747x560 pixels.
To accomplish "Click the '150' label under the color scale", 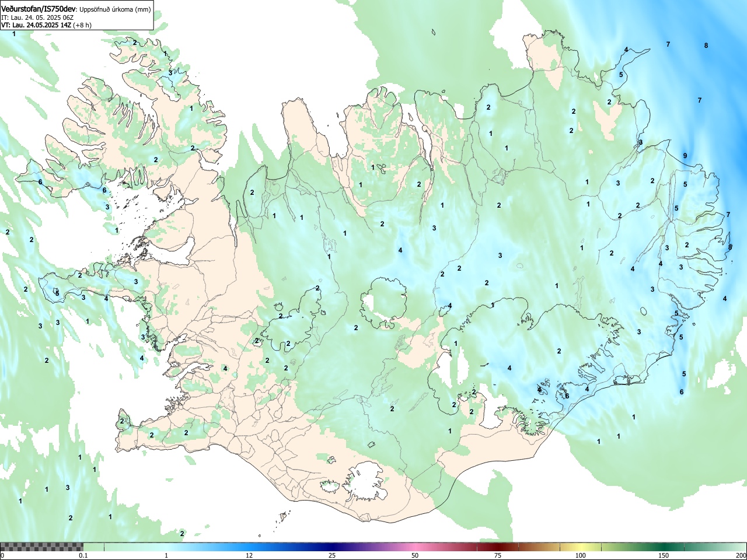I will click(664, 555).
